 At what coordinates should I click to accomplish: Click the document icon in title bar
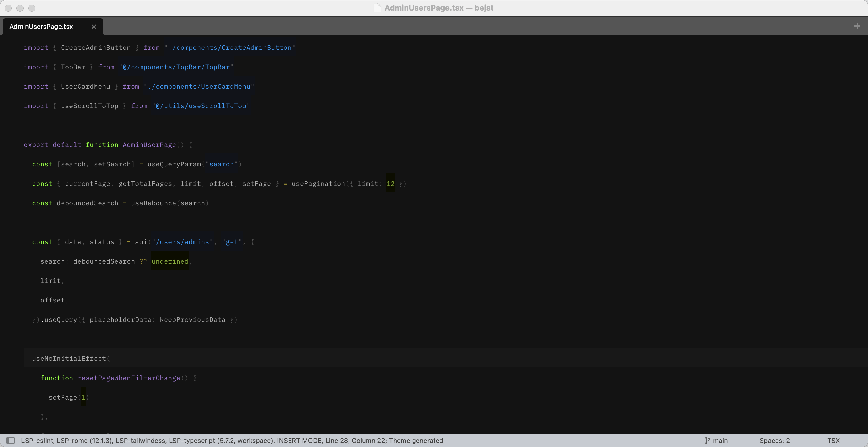pyautogui.click(x=377, y=8)
